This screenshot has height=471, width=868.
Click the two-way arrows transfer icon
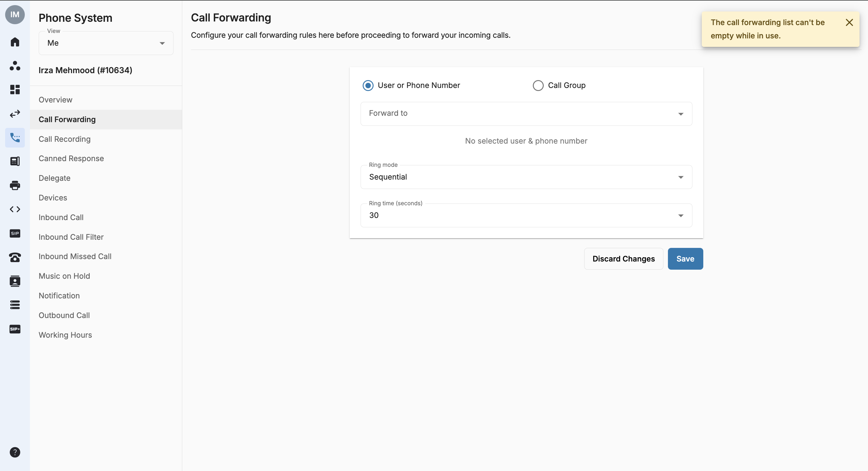15,114
